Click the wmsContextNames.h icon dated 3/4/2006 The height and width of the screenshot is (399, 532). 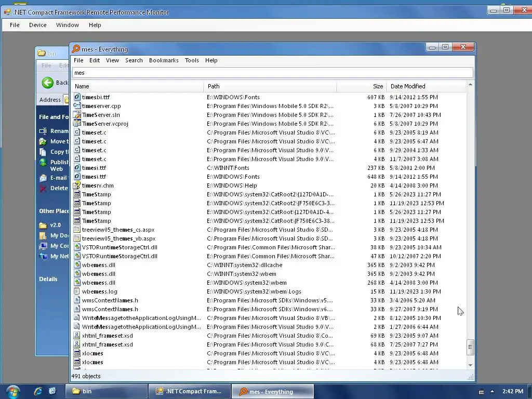tap(77, 300)
